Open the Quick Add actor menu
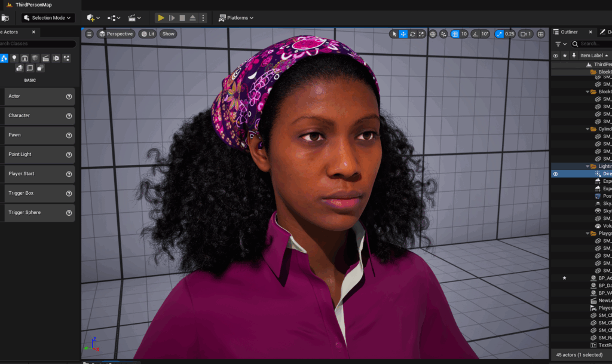The width and height of the screenshot is (612, 364). click(90, 17)
